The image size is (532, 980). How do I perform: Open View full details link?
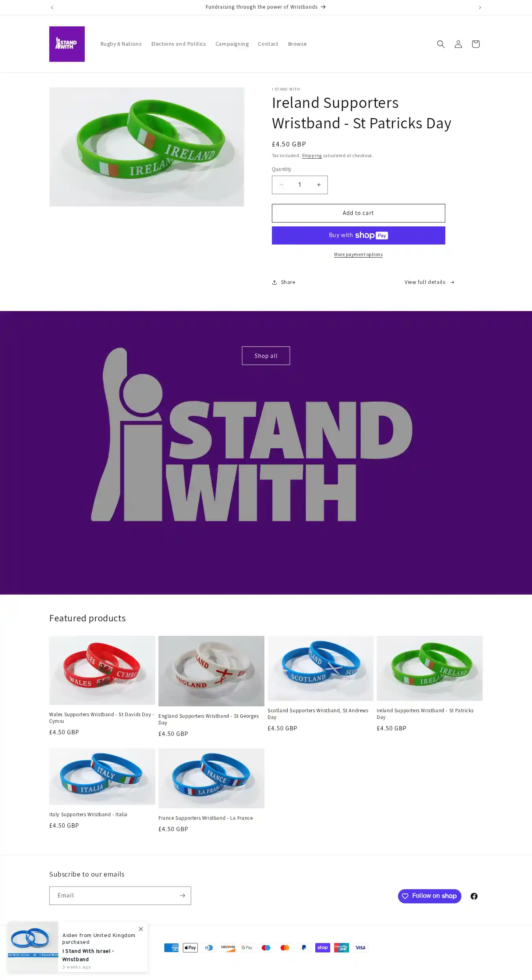coord(430,282)
